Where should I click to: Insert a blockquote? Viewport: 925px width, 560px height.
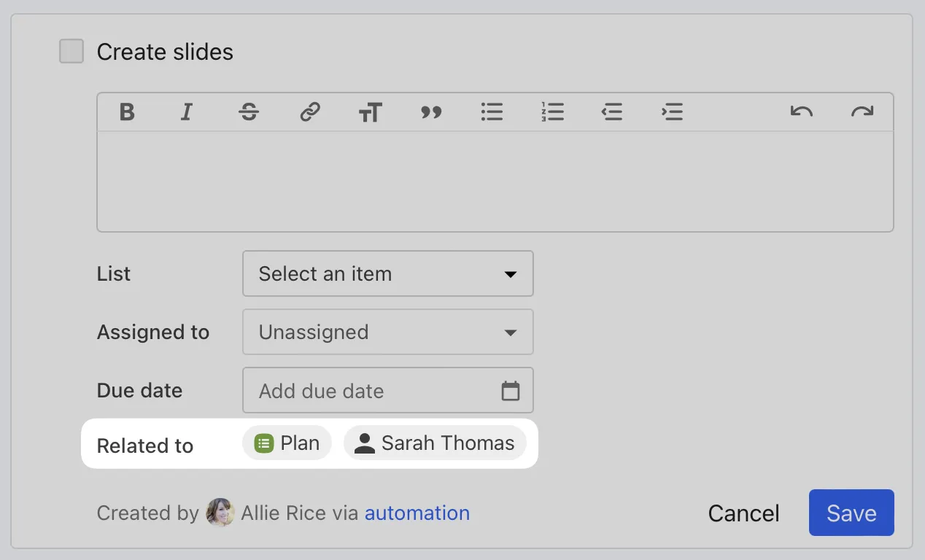pyautogui.click(x=430, y=112)
